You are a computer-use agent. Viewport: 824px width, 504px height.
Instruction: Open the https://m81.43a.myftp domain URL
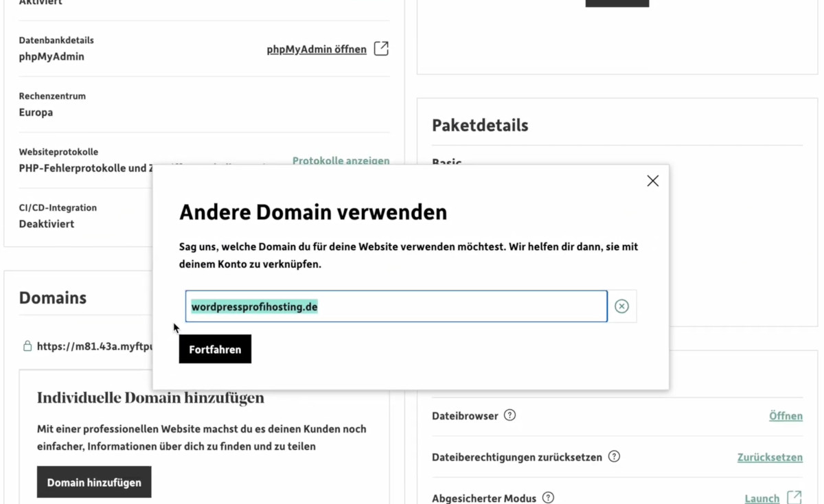point(94,346)
